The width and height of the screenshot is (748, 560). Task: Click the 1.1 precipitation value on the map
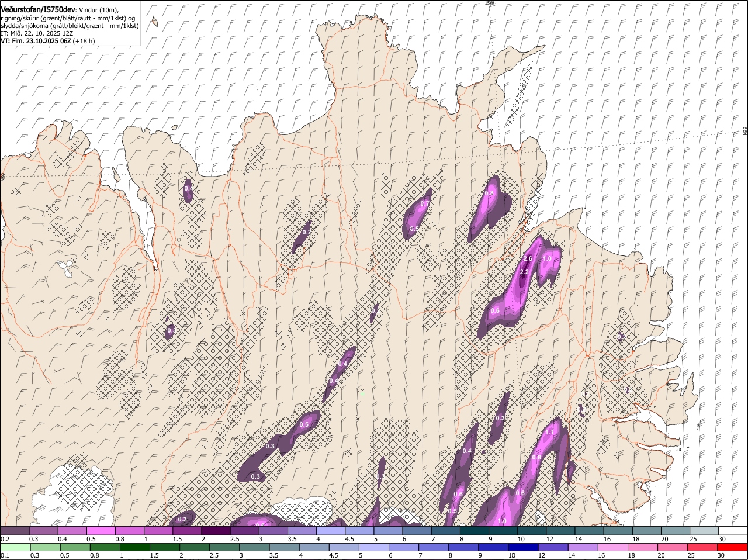[x=549, y=433]
